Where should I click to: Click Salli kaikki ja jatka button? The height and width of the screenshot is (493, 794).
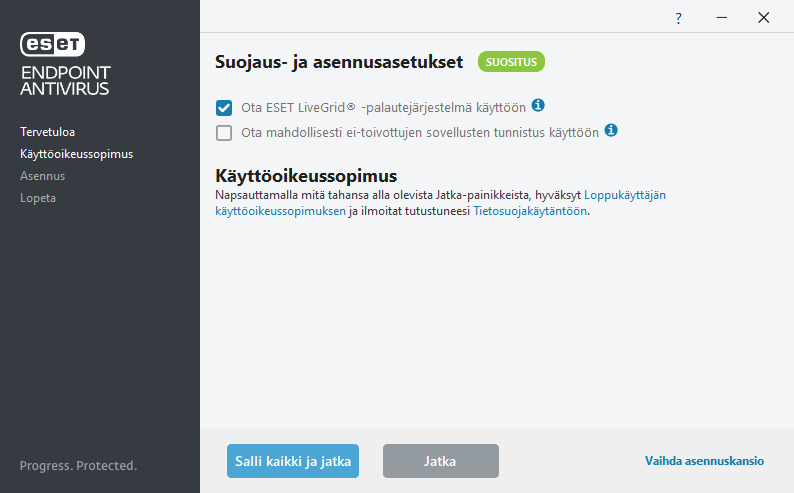293,461
